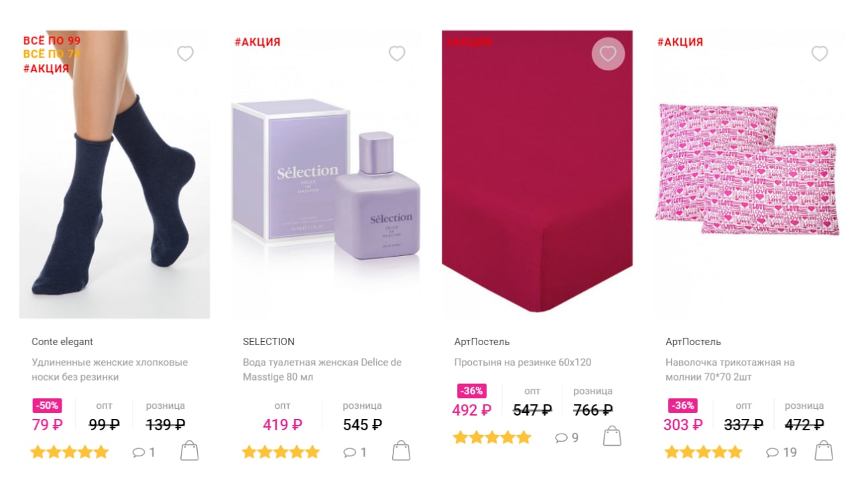Add Conte elegant socks to favorites
This screenshot has width=858, height=504.
coord(185,54)
